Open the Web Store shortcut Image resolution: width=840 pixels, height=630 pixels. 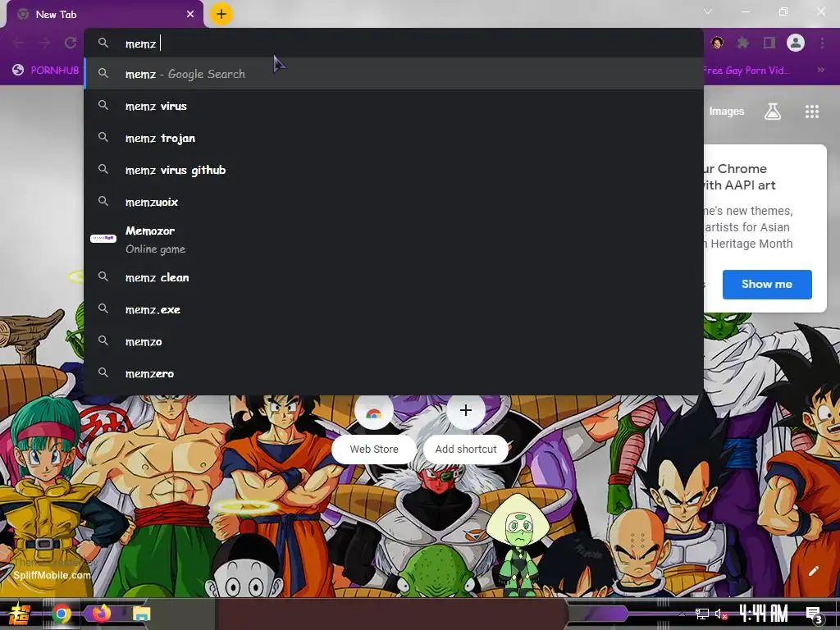click(374, 428)
